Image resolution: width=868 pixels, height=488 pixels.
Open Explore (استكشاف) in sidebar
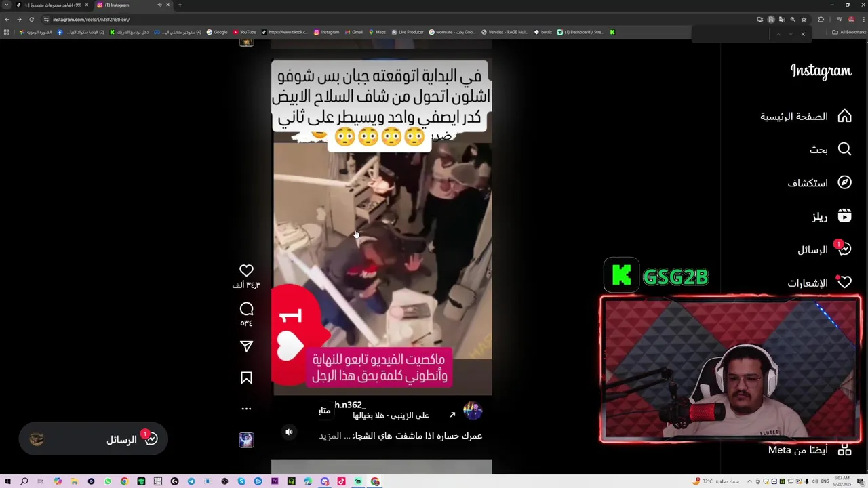click(819, 182)
